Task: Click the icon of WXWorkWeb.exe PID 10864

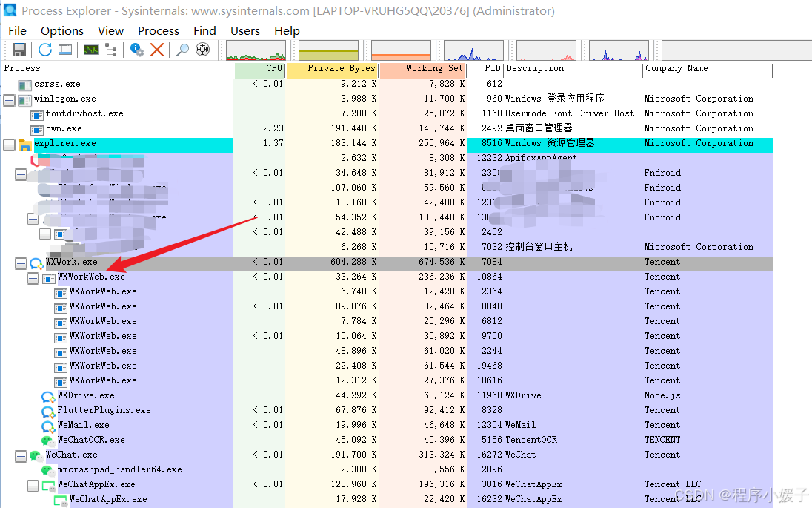Action: pyautogui.click(x=49, y=278)
